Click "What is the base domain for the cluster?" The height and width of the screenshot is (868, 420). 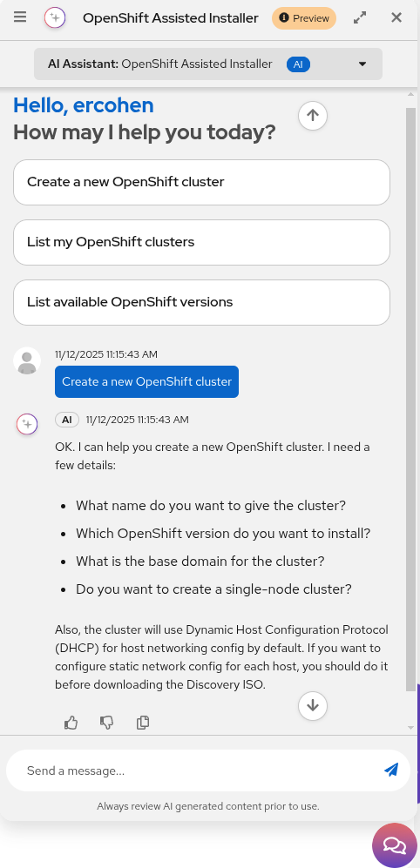pos(200,562)
